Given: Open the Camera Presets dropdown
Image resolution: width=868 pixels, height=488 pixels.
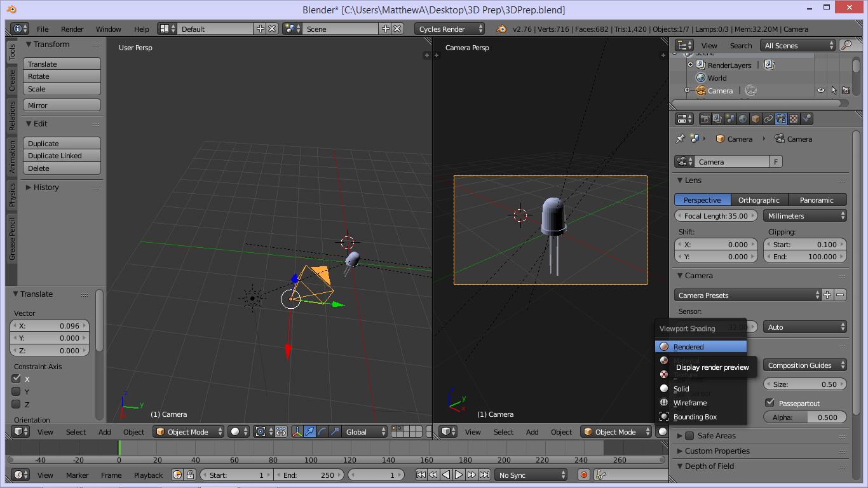Looking at the screenshot, I should [x=748, y=295].
